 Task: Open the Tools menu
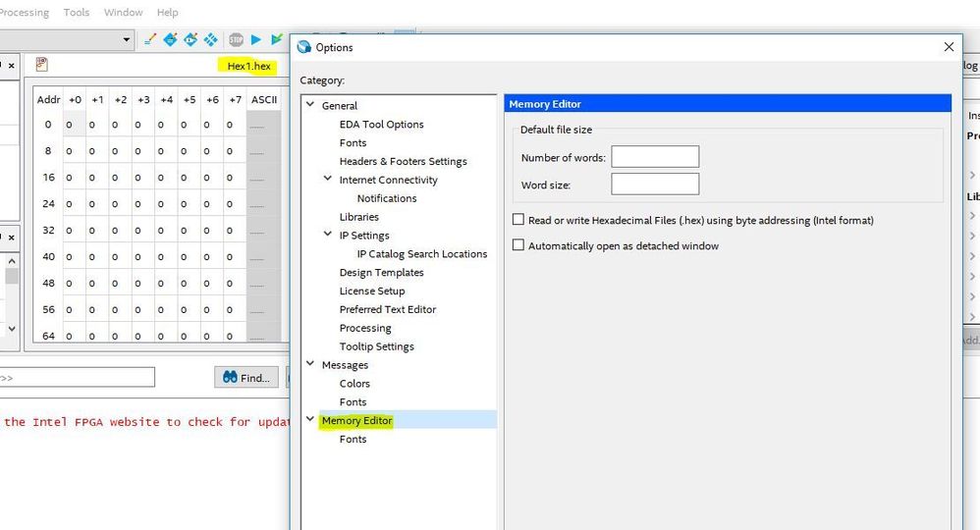pyautogui.click(x=77, y=12)
